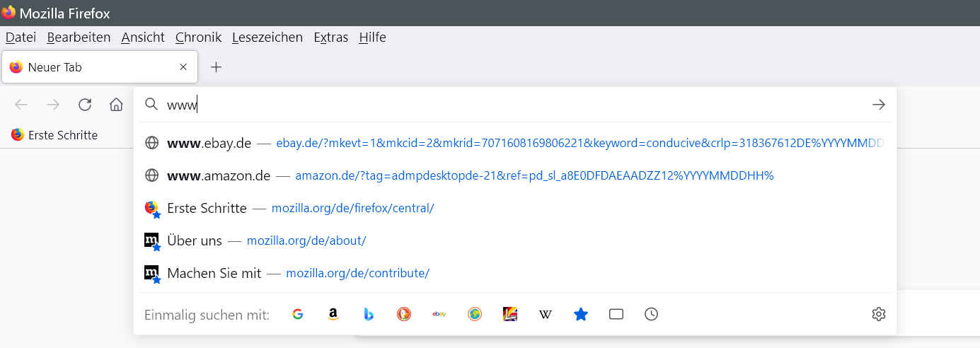Choose the Machen Sie mit suggestion

[515, 273]
